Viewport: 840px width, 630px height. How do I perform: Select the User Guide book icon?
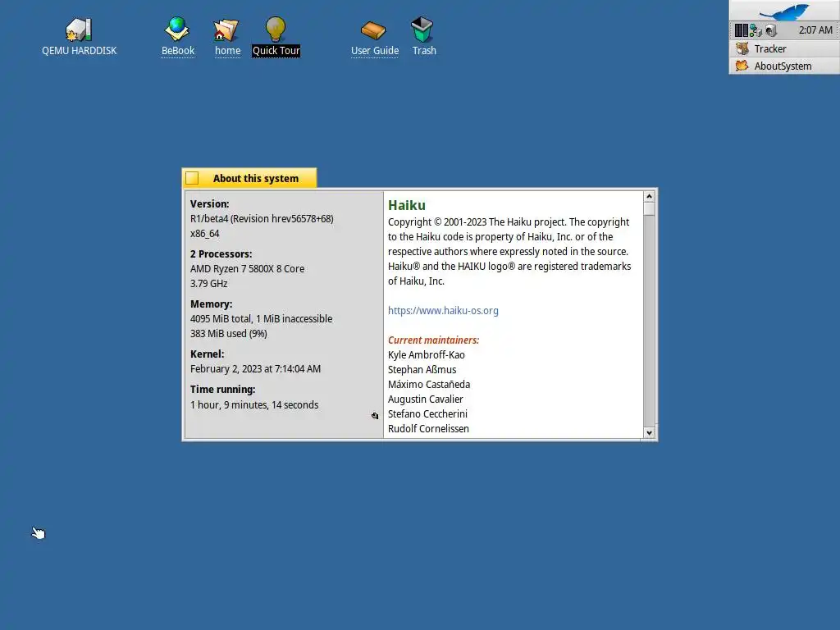pos(373,30)
